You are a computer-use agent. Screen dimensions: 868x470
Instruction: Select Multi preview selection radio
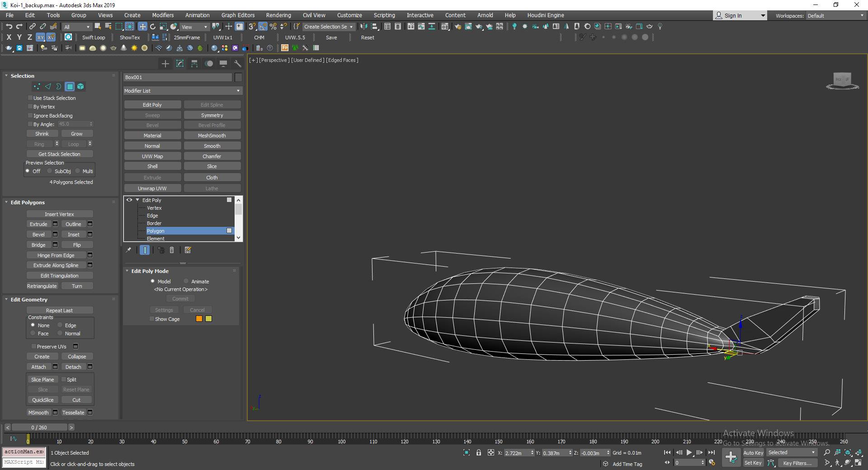(78, 171)
